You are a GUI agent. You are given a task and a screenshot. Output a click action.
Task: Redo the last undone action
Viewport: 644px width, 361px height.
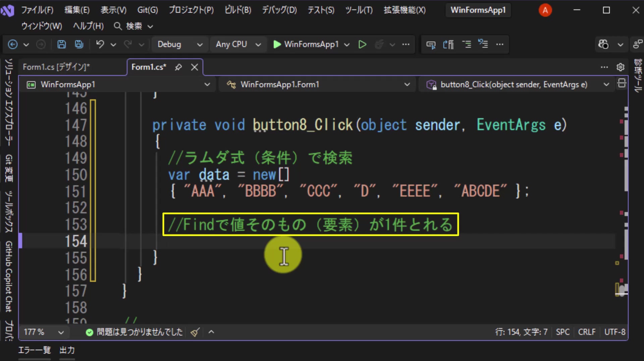coord(127,44)
